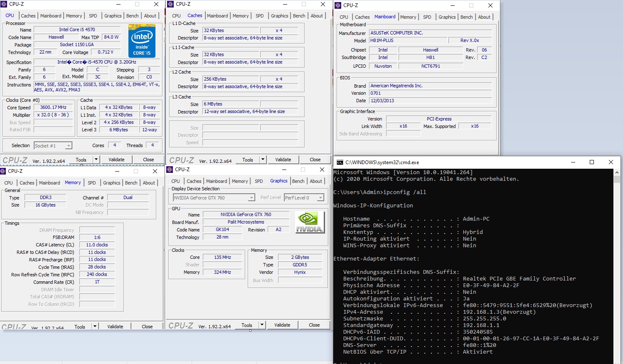Open the Socket #1 selection dropdown

(69, 146)
